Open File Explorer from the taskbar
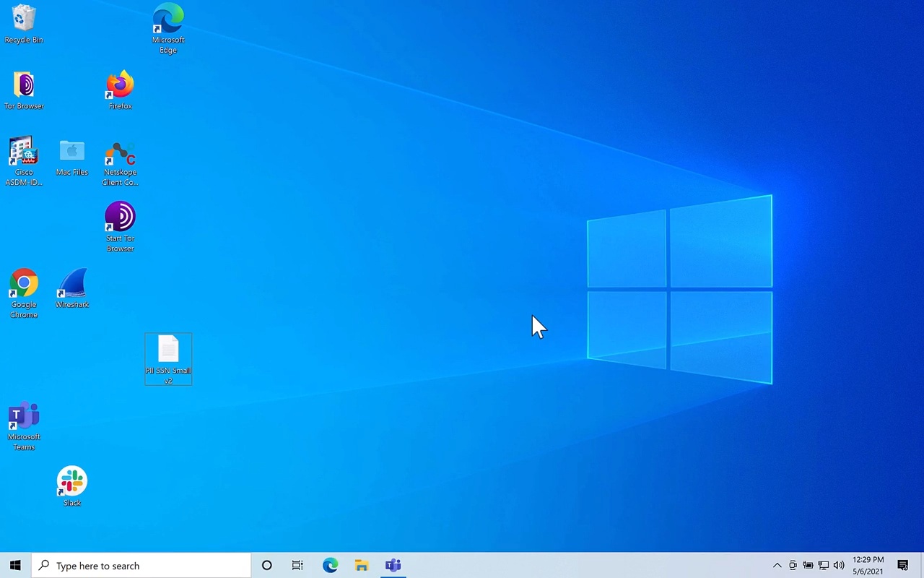Screen dimensions: 924x578 (x=362, y=566)
